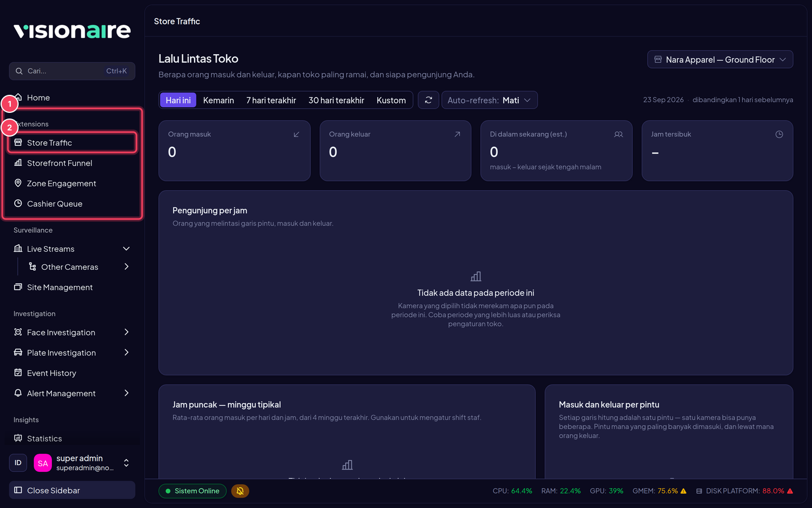Click the Store Traffic page header title
Image resolution: width=812 pixels, height=508 pixels.
click(x=177, y=21)
